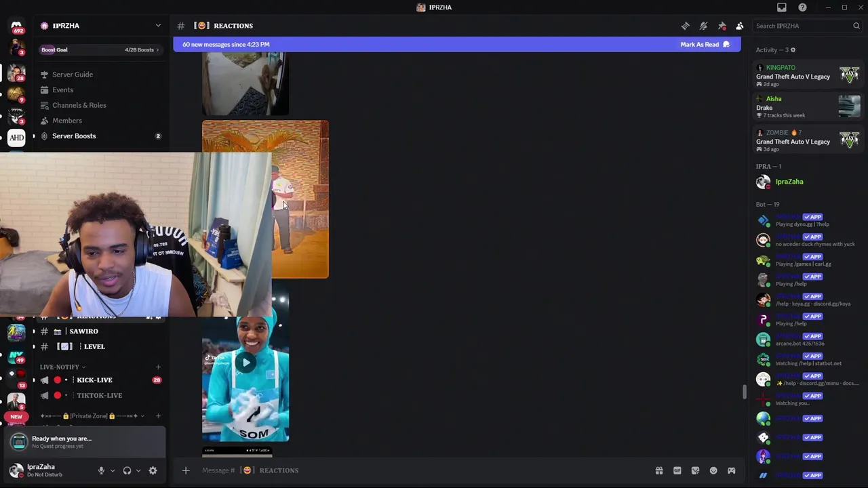
Task: Open IpraZaha user status panel
Action: [47, 470]
